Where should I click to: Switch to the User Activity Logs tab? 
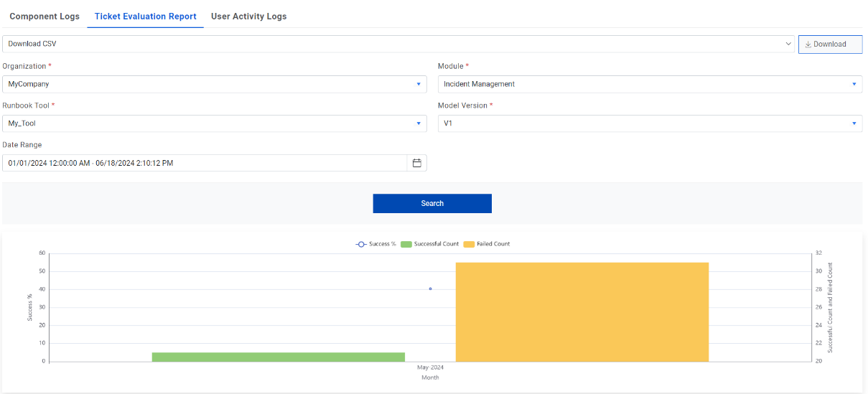click(248, 17)
